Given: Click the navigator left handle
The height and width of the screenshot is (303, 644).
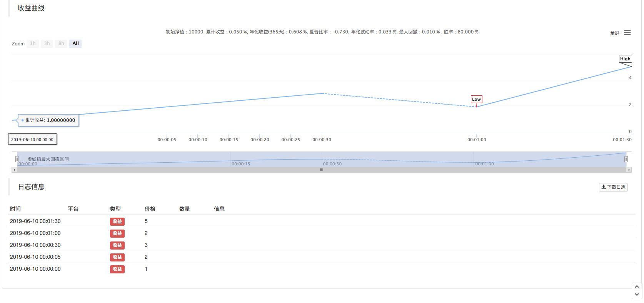Looking at the screenshot, I should 17,159.
